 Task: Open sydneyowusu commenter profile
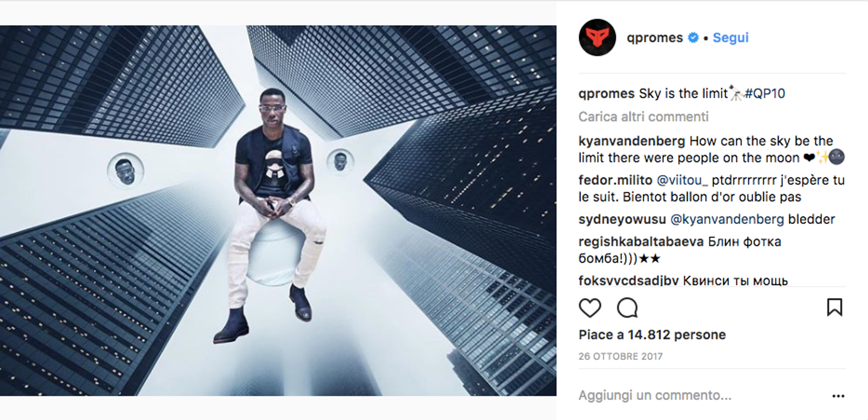pyautogui.click(x=622, y=220)
